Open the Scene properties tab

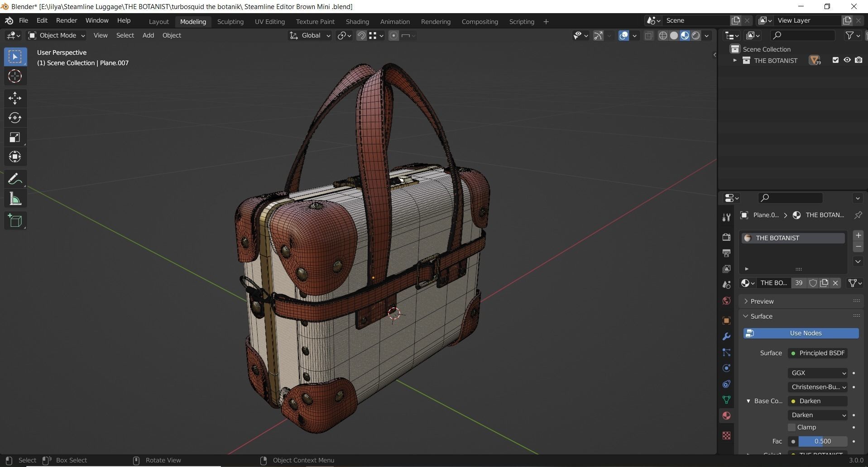tap(726, 285)
